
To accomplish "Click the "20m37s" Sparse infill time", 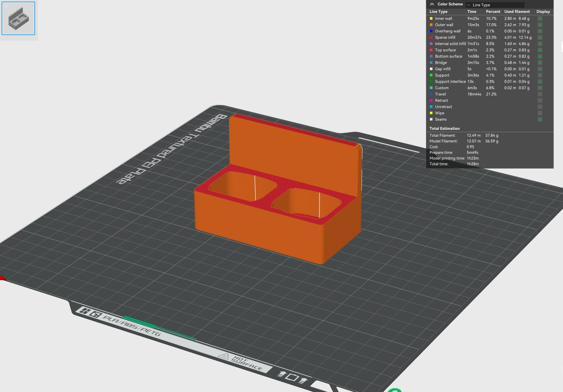I will click(x=474, y=38).
